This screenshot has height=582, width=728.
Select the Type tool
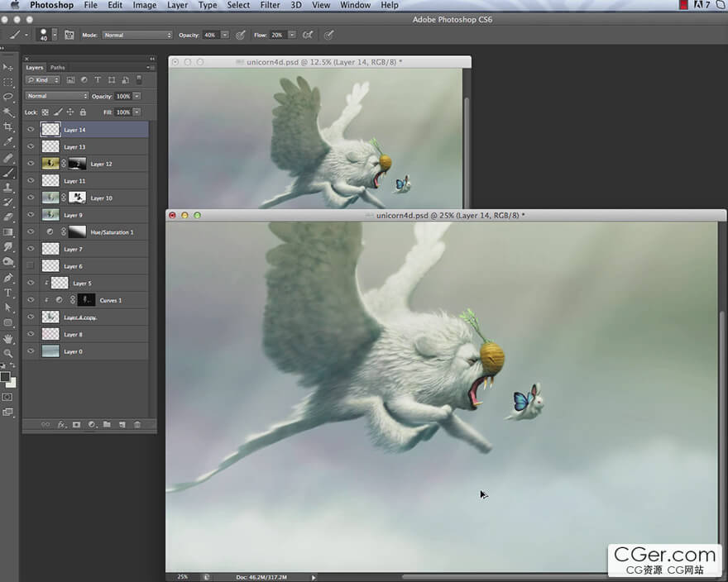(8, 293)
